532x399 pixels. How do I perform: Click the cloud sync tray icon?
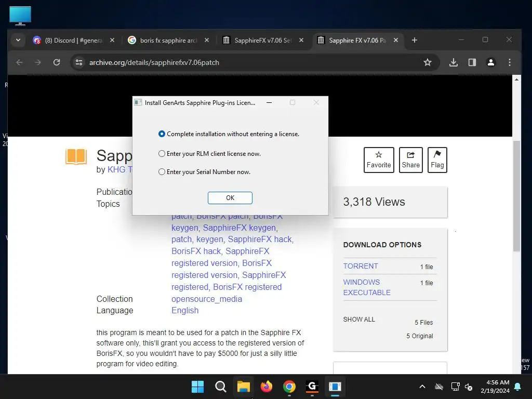tap(439, 387)
